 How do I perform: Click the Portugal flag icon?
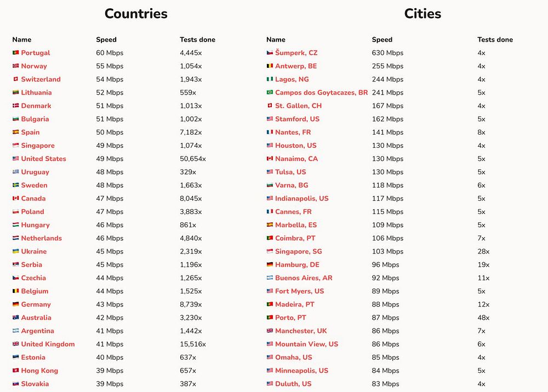tap(16, 53)
